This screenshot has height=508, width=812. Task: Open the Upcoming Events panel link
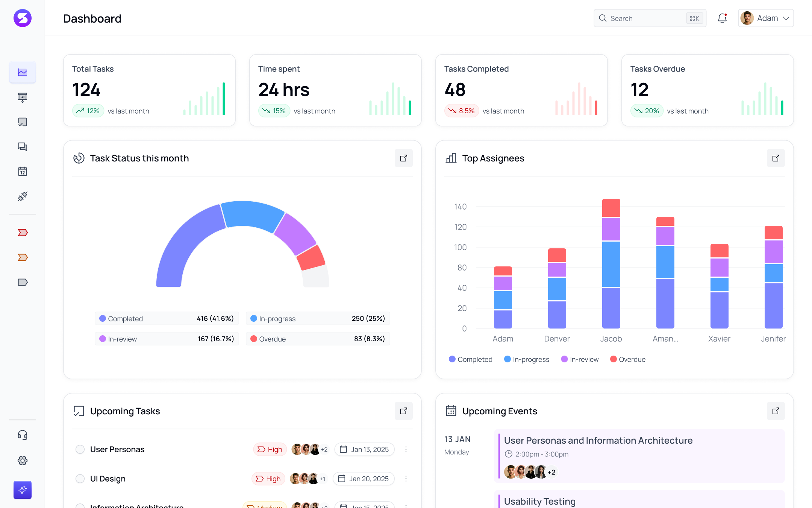(776, 411)
